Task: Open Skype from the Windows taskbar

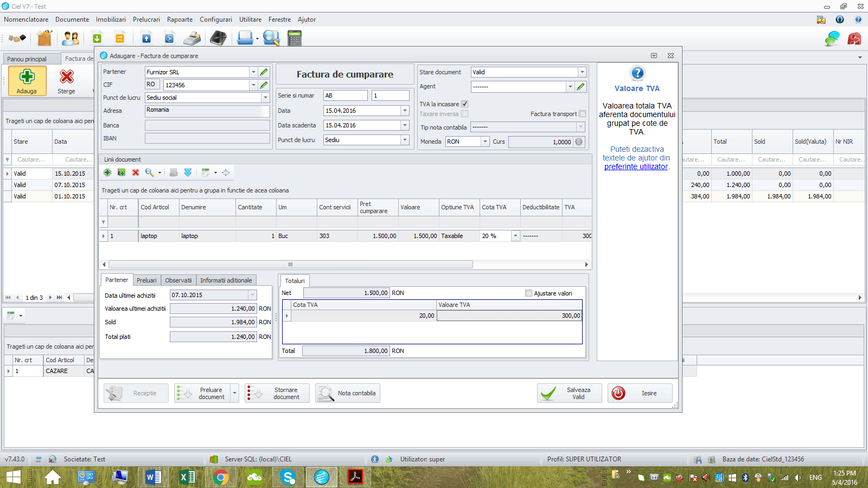Action: (x=288, y=477)
